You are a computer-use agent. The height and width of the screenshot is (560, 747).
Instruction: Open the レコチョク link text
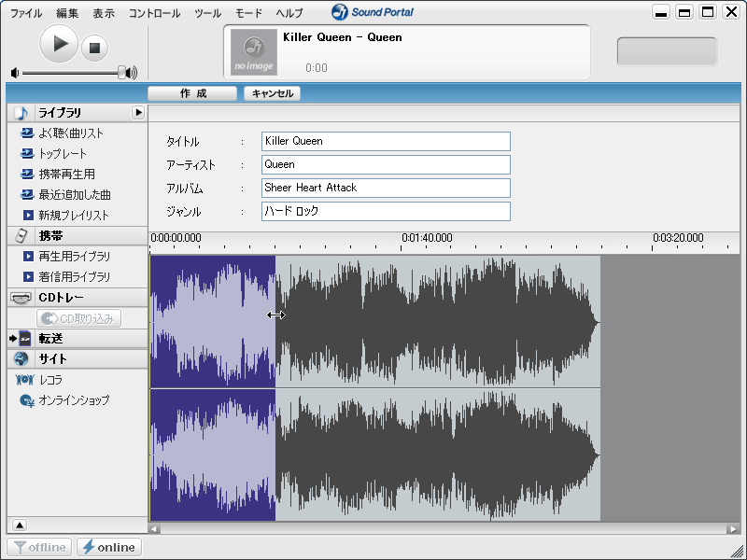click(50, 380)
